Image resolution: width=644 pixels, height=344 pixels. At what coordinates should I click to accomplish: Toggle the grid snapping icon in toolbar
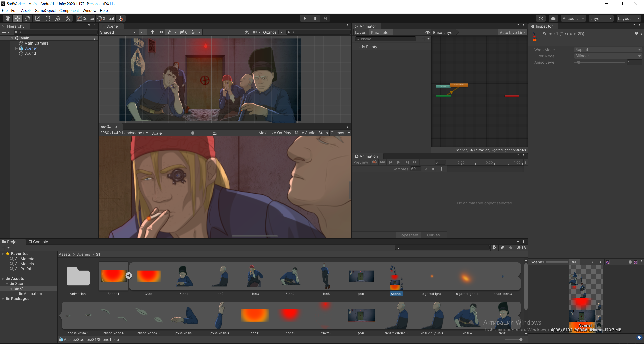click(121, 18)
